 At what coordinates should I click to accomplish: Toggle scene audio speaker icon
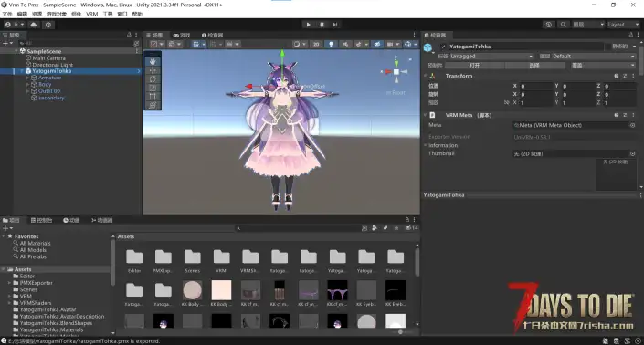[345, 45]
